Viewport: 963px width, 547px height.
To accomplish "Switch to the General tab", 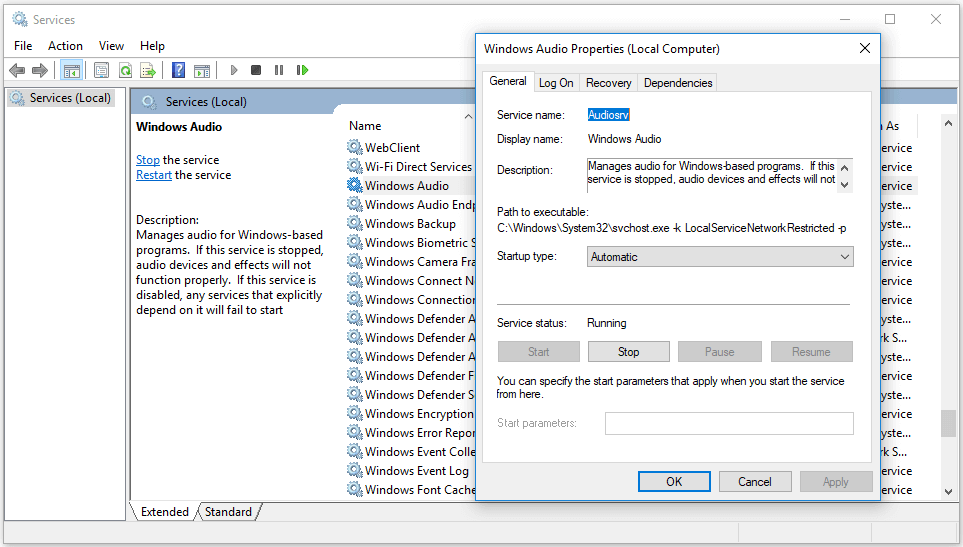I will (x=508, y=81).
